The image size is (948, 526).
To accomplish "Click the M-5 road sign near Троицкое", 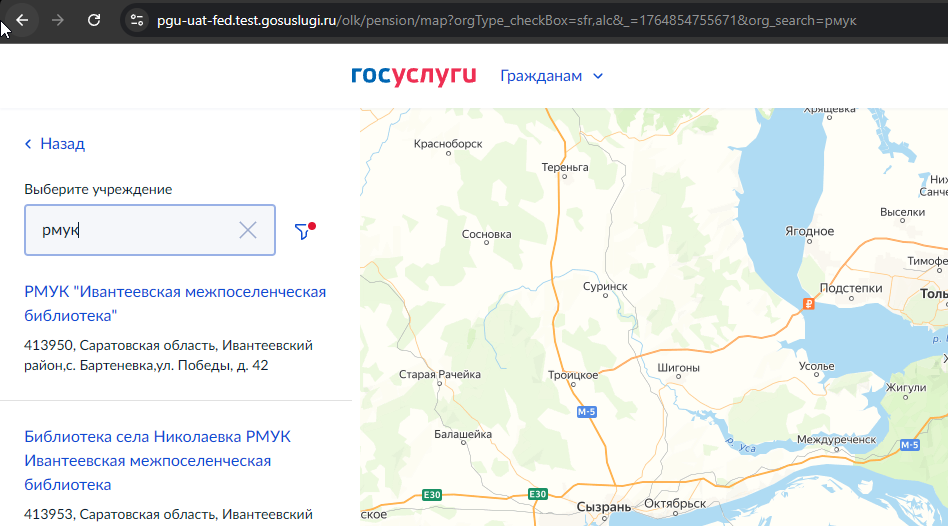I will pyautogui.click(x=586, y=412).
